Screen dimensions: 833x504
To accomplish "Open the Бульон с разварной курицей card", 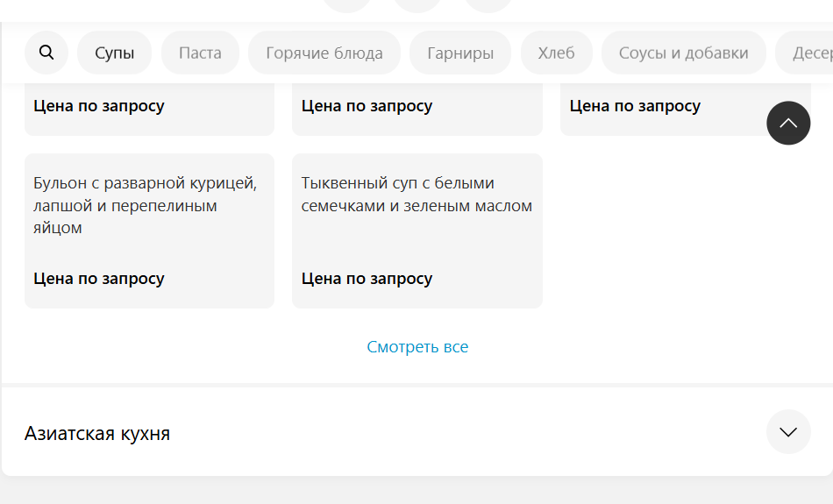I will [149, 231].
